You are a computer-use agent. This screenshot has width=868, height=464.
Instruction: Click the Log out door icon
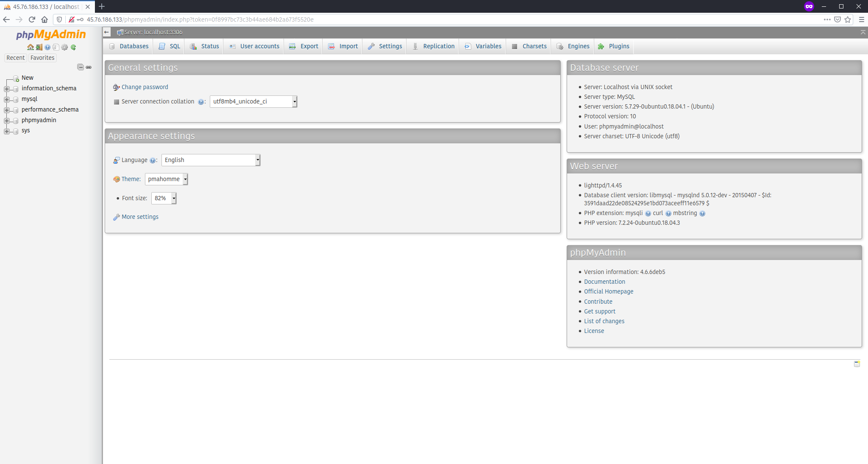(38, 47)
